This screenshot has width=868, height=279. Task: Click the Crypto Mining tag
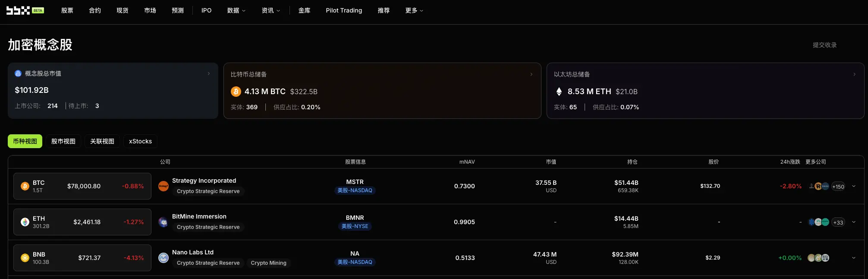[269, 263]
